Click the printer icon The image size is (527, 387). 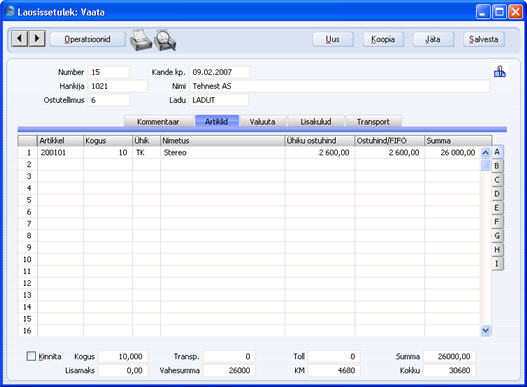click(141, 40)
